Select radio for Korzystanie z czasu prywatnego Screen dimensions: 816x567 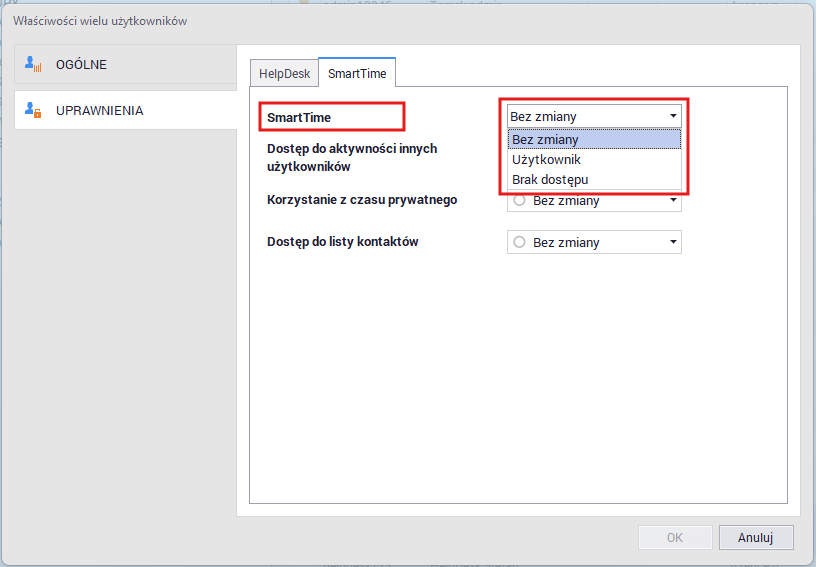(519, 200)
